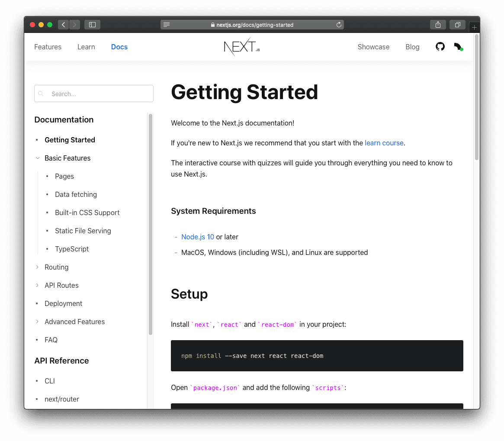Image resolution: width=504 pixels, height=441 pixels.
Task: Click the Documentation sidebar heading
Action: click(x=64, y=119)
